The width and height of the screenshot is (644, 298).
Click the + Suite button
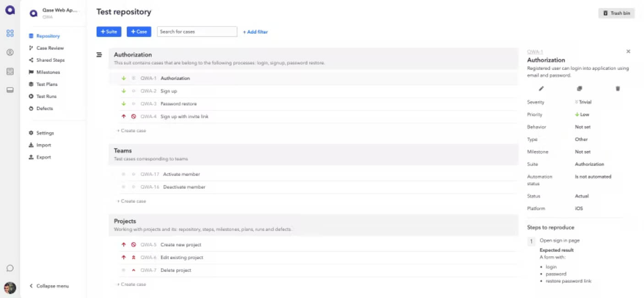pyautogui.click(x=109, y=32)
